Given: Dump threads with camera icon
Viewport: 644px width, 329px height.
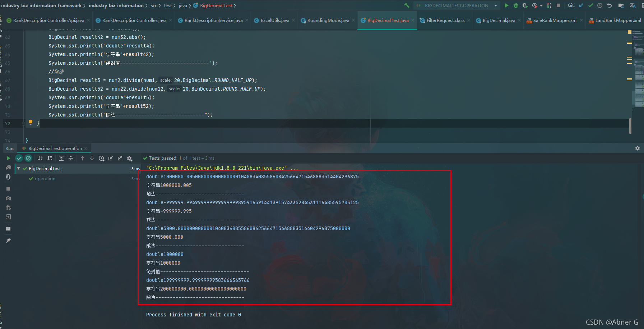Looking at the screenshot, I should click(x=8, y=198).
